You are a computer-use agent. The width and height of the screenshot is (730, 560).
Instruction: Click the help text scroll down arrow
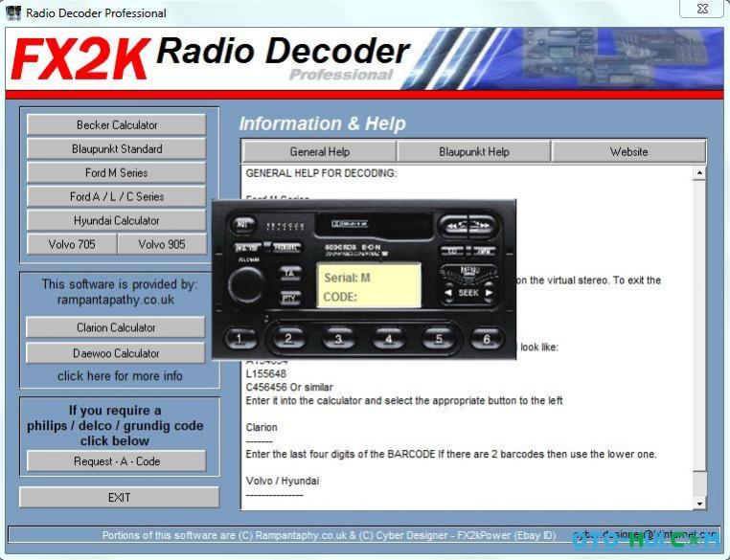pos(699,504)
